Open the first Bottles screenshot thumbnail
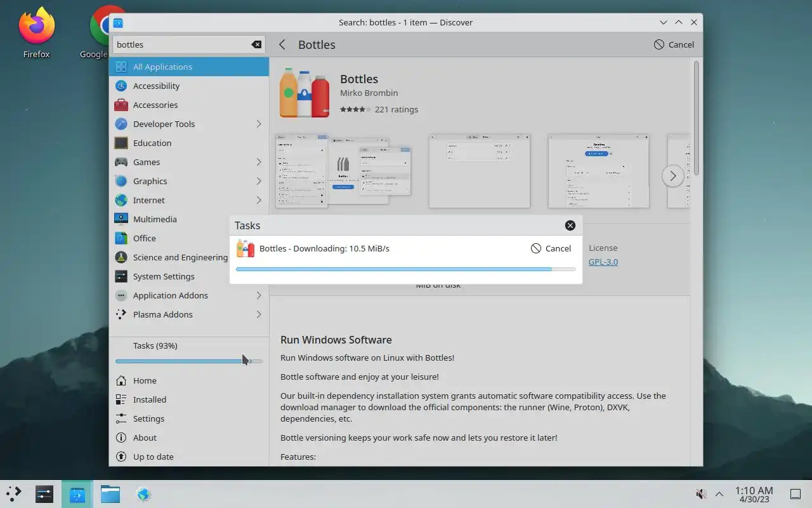812x508 pixels. 343,171
